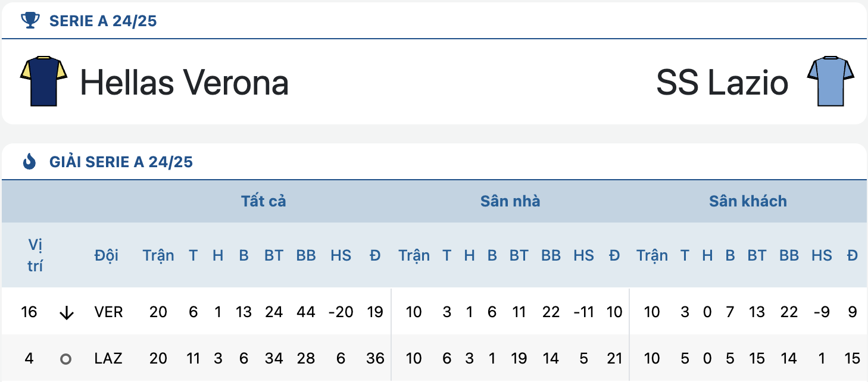The image size is (868, 382).
Task: Open the SS Lazio team name
Action: pyautogui.click(x=722, y=82)
